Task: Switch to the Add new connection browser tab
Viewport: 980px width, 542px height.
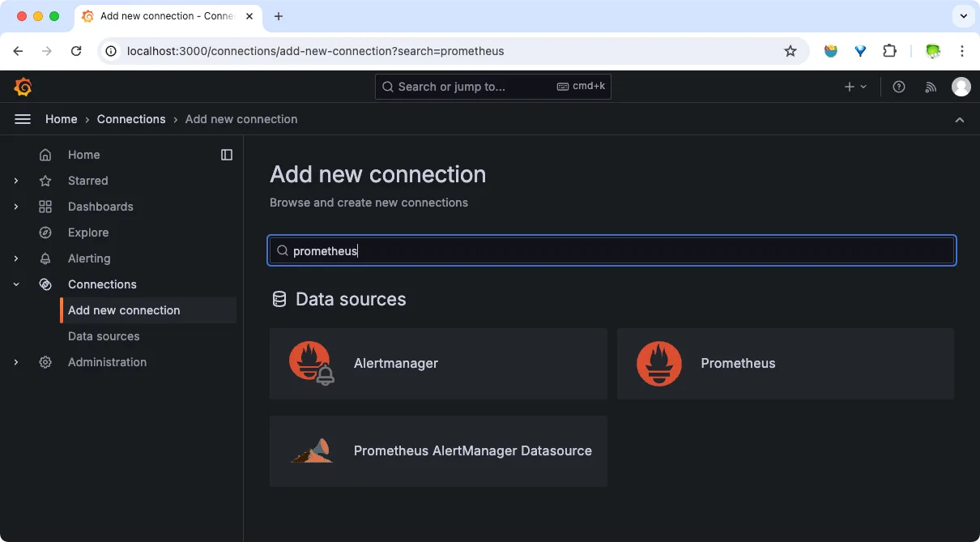Action: tap(162, 15)
